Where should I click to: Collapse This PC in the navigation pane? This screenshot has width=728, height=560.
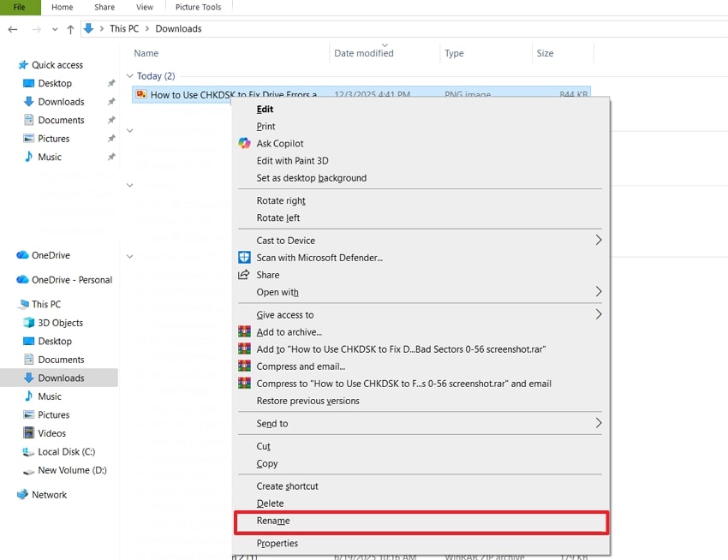(x=11, y=303)
